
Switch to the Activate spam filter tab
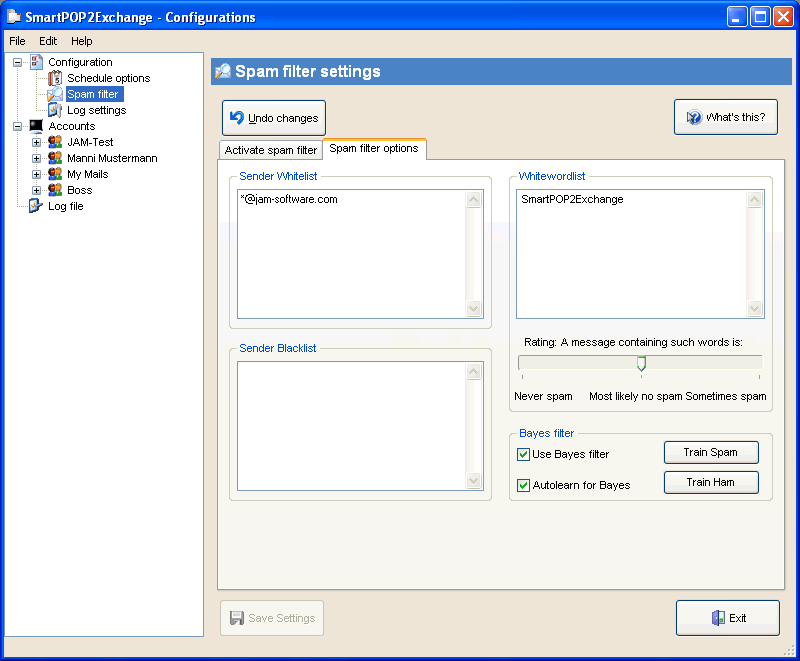coord(270,150)
